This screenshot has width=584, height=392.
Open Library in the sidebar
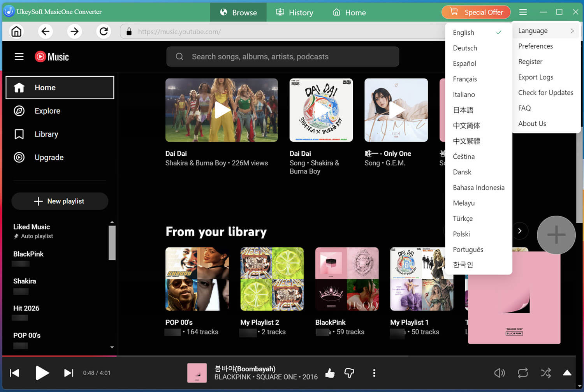click(60, 134)
